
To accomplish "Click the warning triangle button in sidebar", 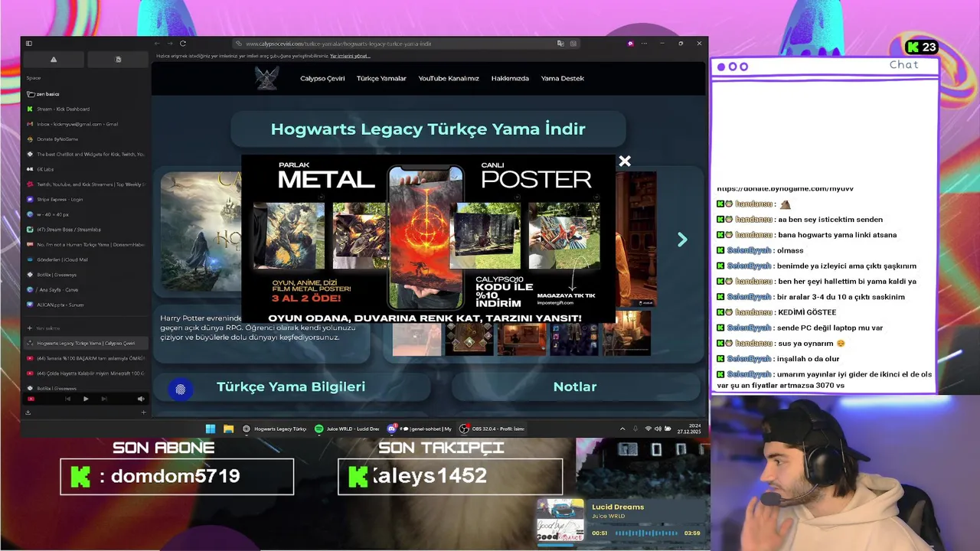I will tap(54, 60).
